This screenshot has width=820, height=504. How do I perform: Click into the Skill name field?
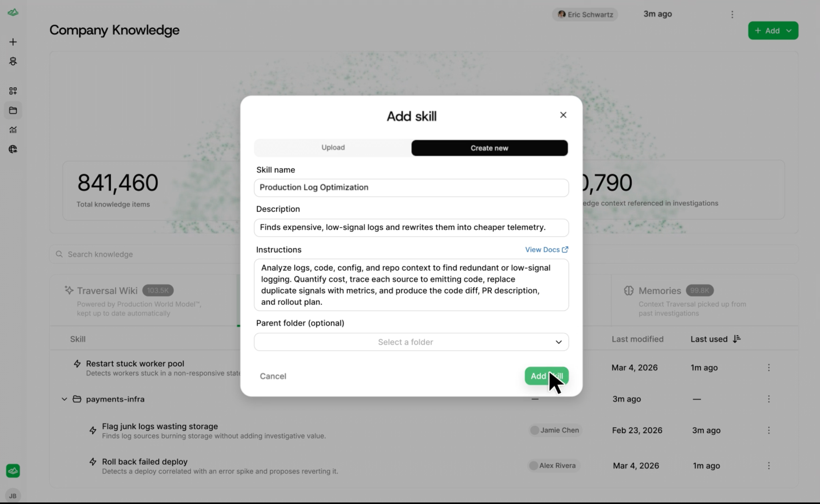pos(411,188)
